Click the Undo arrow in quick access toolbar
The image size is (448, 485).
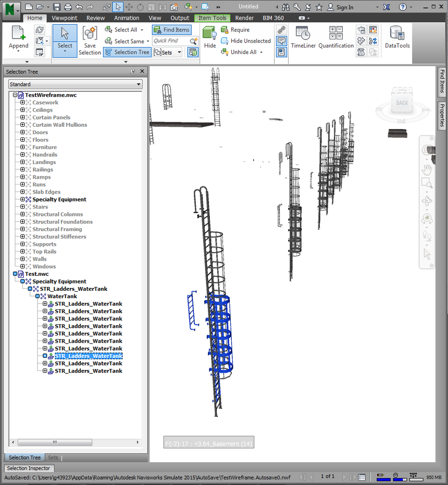click(79, 7)
